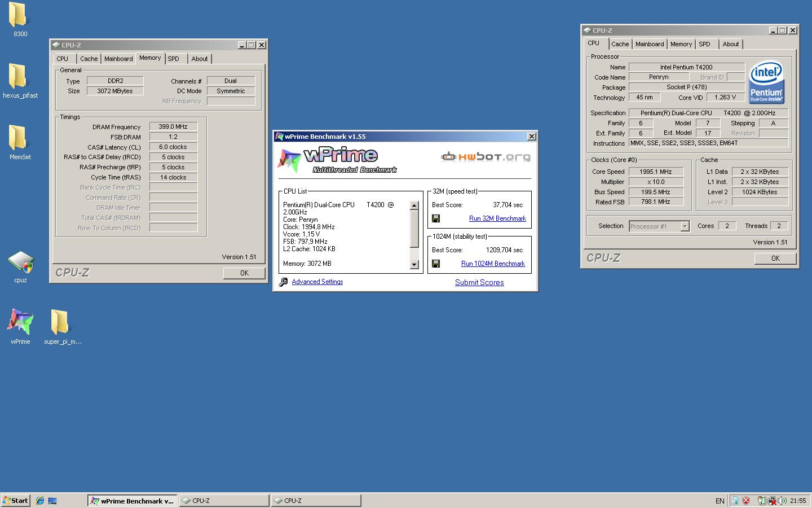Click Memory Size 3072 MBytes field

click(115, 91)
